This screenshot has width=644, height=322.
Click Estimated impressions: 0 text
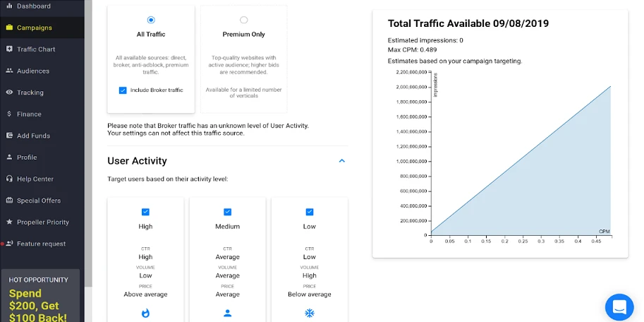coord(425,40)
